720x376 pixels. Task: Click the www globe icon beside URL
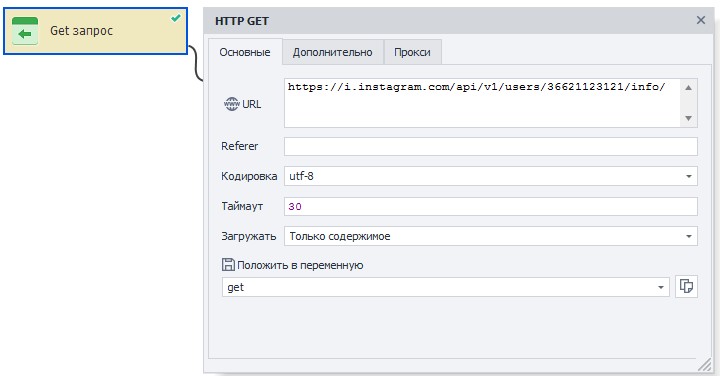pyautogui.click(x=231, y=104)
